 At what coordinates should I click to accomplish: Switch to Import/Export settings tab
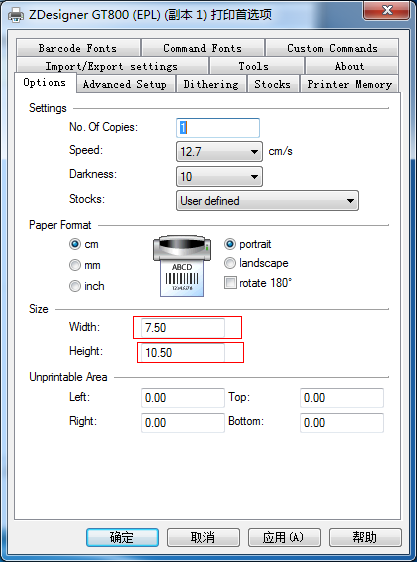click(x=112, y=66)
